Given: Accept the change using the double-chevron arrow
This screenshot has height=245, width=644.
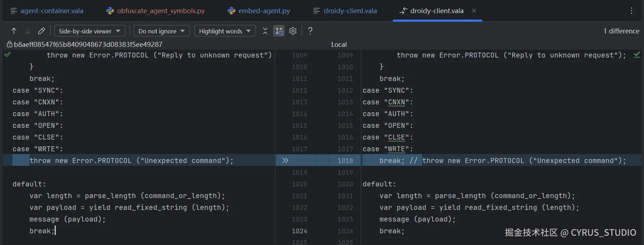Looking at the screenshot, I should (x=285, y=160).
